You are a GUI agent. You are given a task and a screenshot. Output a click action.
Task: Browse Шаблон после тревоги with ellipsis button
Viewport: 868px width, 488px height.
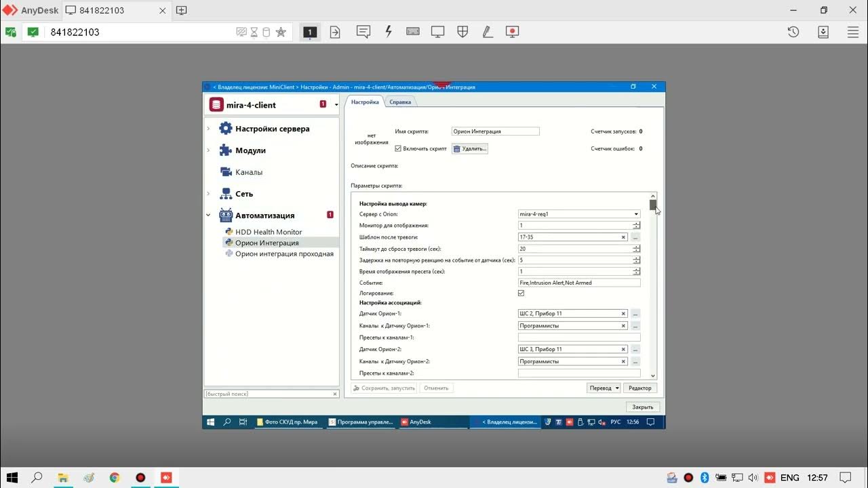pyautogui.click(x=635, y=237)
